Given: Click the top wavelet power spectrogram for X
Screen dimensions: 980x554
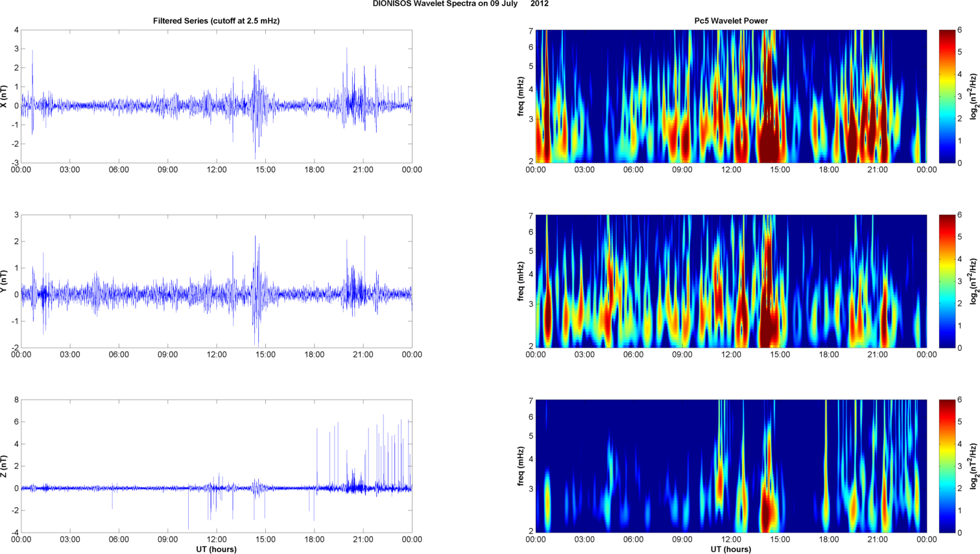Looking at the screenshot, I should point(731,96).
